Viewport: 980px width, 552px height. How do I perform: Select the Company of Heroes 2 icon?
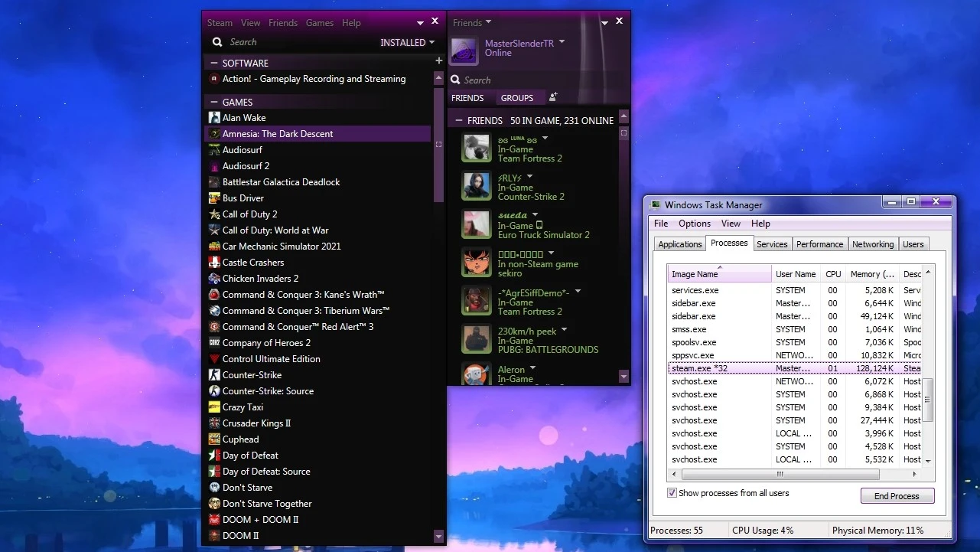coord(214,343)
